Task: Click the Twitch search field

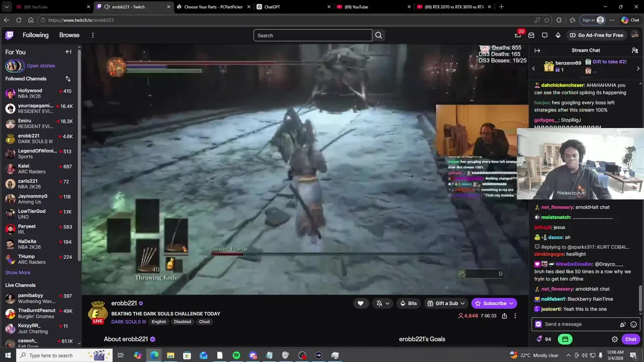Action: click(312, 35)
